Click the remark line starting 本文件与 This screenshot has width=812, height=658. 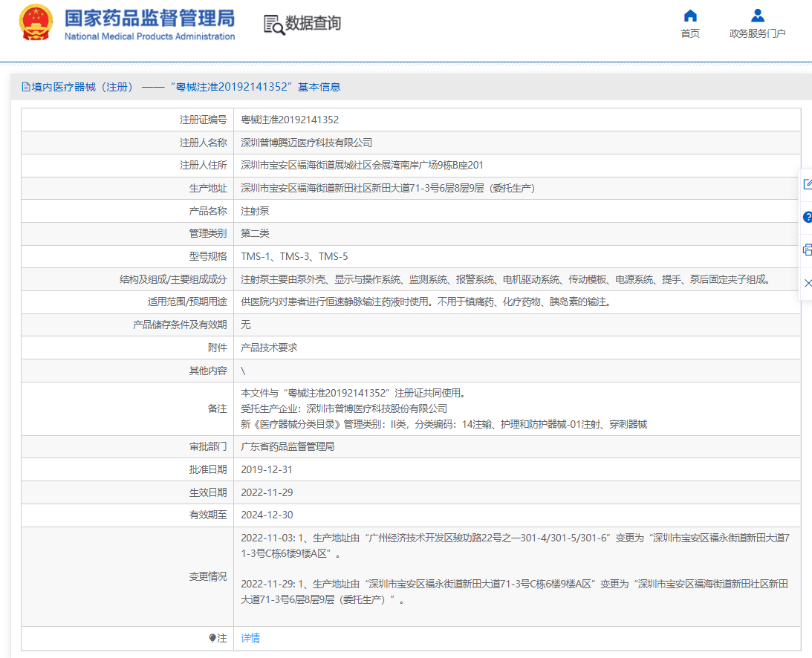coord(353,393)
